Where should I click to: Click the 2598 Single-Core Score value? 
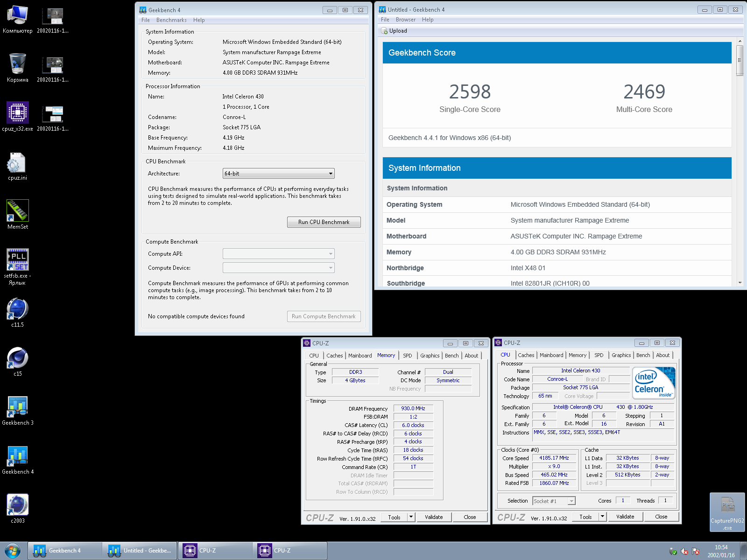[x=470, y=92]
